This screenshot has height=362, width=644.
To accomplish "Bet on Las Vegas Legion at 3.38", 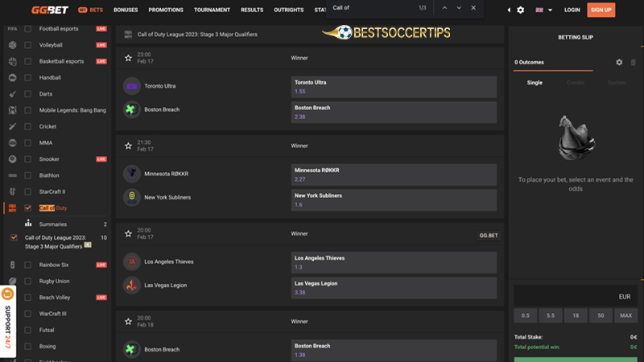I will [394, 288].
